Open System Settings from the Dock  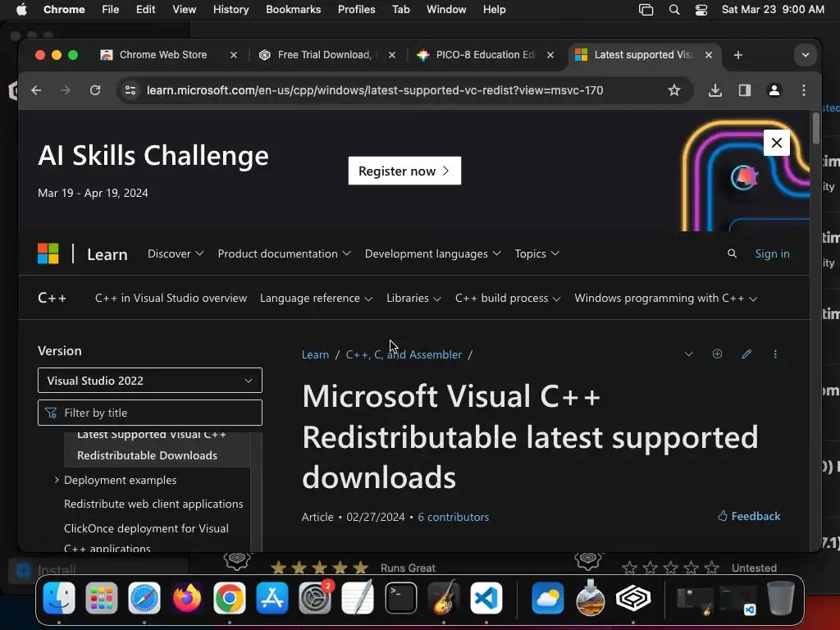(315, 598)
